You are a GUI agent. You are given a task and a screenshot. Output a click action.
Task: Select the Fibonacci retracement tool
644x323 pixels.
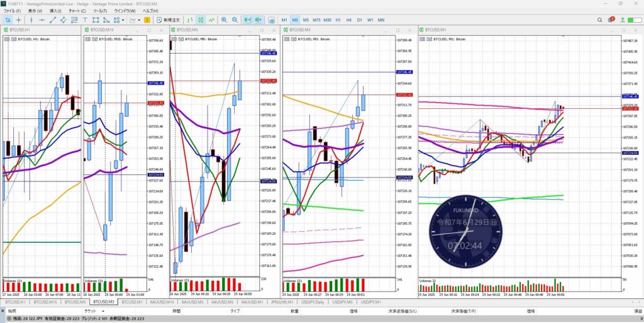click(x=74, y=20)
